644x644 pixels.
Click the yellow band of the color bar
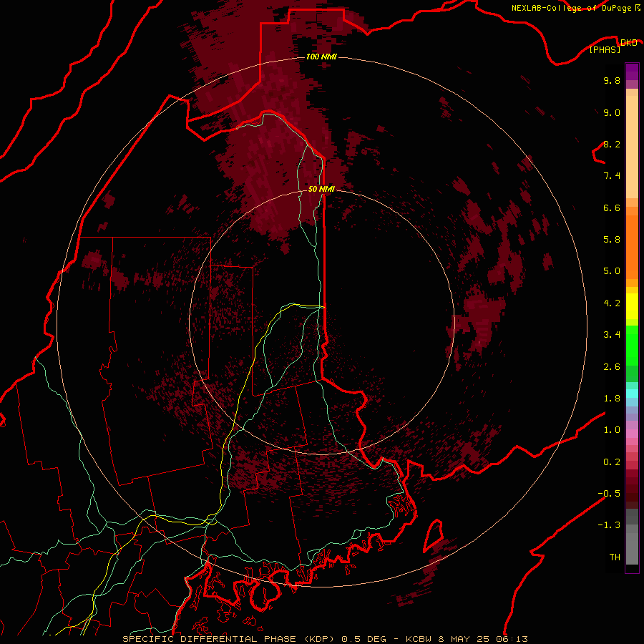(x=632, y=306)
